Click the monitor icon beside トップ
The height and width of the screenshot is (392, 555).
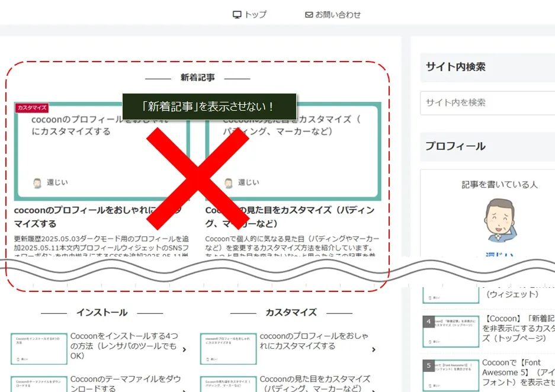point(237,15)
